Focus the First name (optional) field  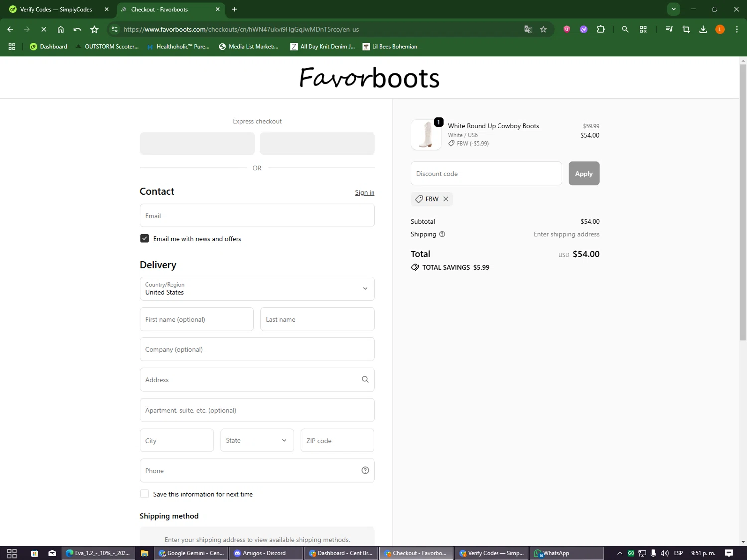click(197, 319)
